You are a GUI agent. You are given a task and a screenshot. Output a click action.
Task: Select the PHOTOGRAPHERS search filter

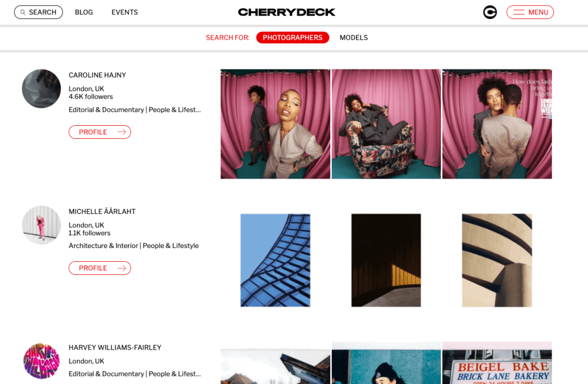click(292, 37)
